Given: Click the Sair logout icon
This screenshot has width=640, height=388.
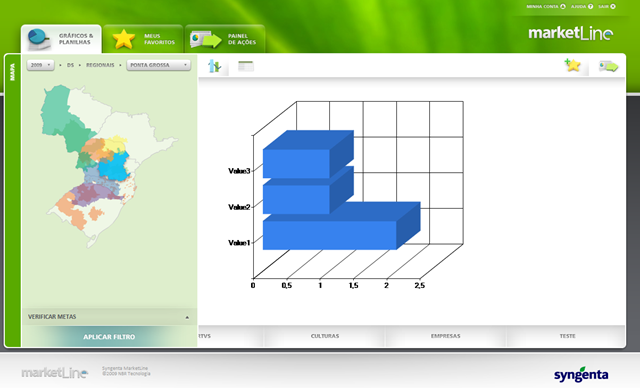Looking at the screenshot, I should click(x=613, y=7).
